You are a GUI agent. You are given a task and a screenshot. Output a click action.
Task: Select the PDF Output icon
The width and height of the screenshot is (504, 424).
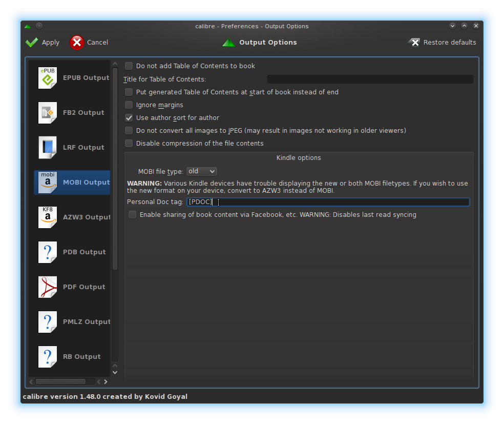coord(48,287)
